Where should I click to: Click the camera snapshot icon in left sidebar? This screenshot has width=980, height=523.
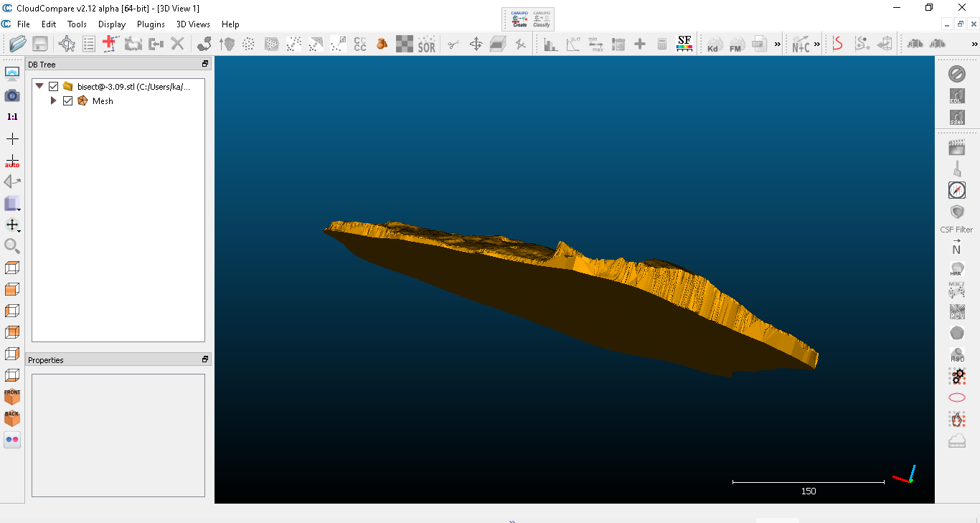[12, 95]
